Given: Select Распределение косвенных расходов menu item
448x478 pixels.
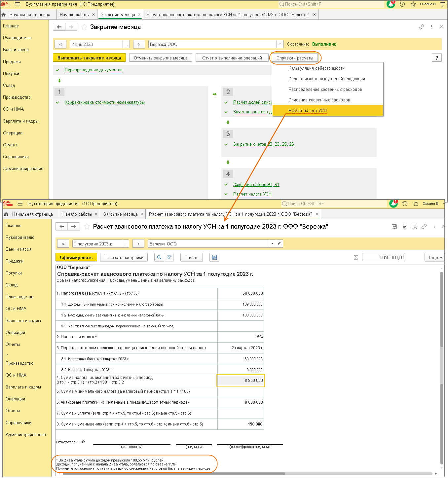Looking at the screenshot, I should [x=327, y=90].
